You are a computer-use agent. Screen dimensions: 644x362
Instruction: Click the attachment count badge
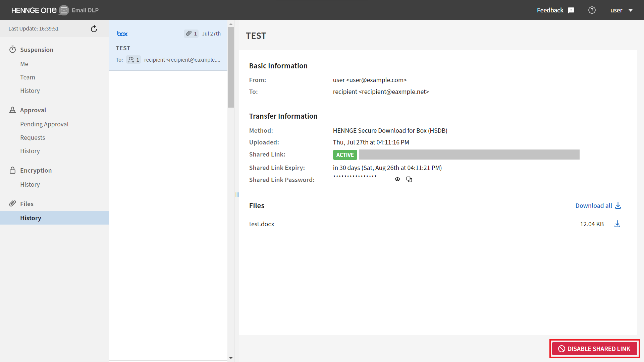191,34
